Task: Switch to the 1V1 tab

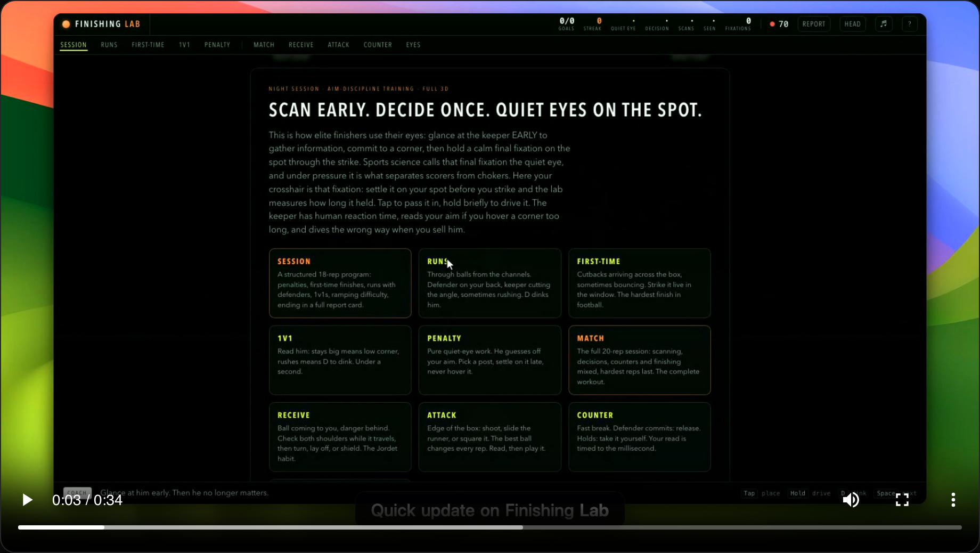Action: point(184,45)
